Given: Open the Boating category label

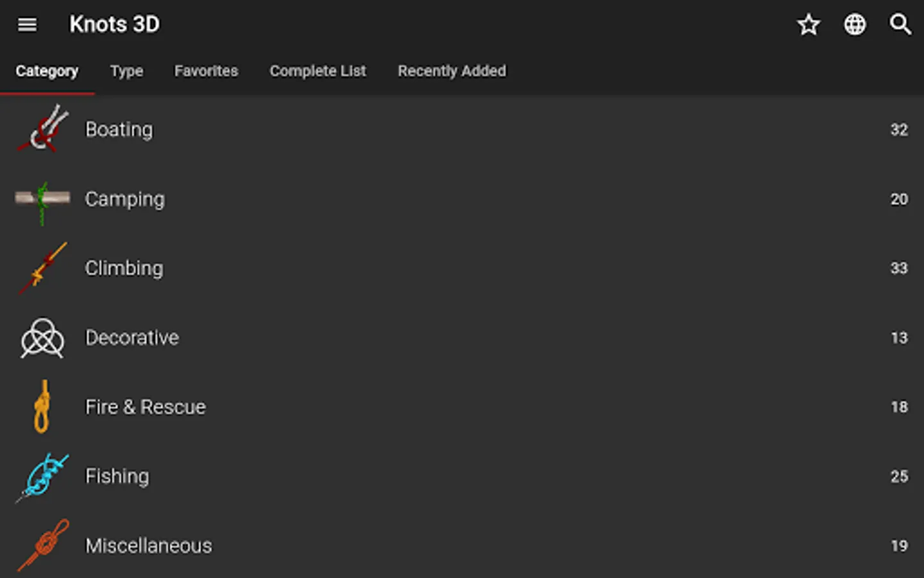Looking at the screenshot, I should coord(119,130).
